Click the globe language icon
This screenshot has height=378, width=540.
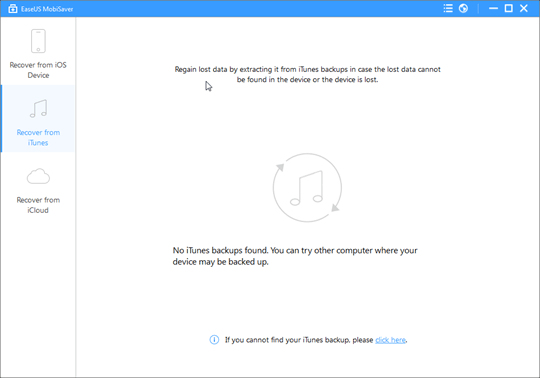(463, 8)
